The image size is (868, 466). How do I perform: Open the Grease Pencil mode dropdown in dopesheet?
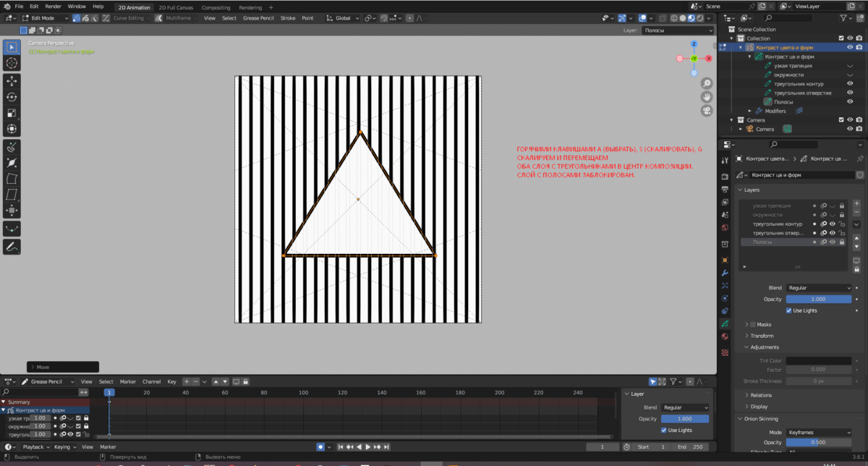click(47, 381)
